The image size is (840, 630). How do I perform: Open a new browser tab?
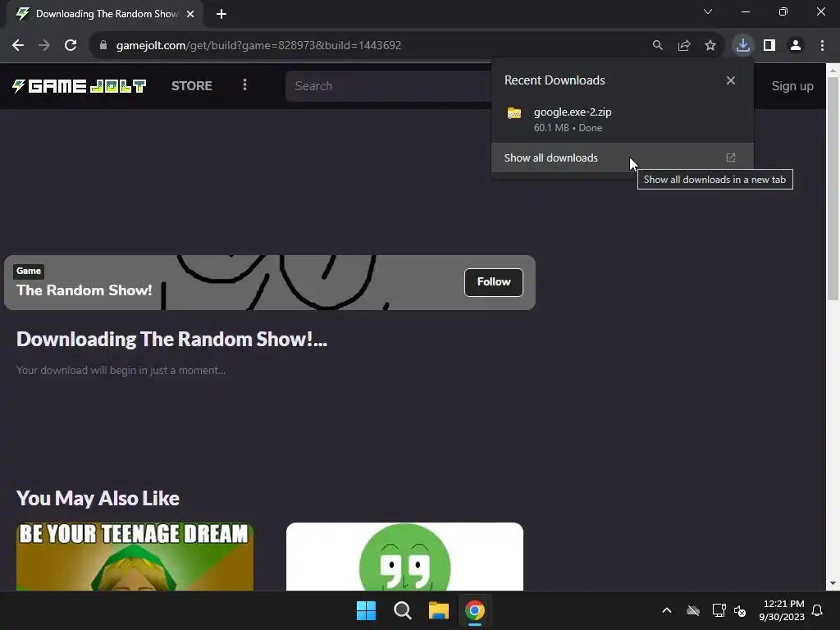click(221, 15)
